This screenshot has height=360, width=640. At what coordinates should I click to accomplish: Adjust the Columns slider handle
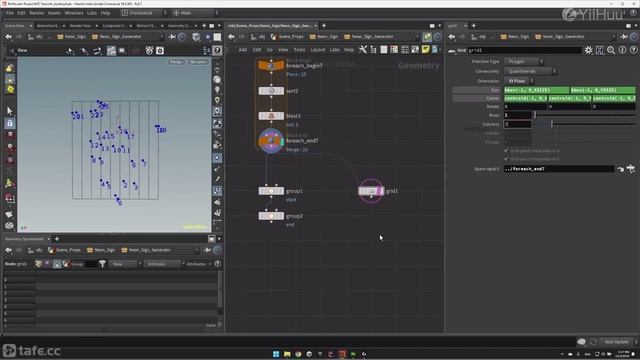click(x=552, y=124)
